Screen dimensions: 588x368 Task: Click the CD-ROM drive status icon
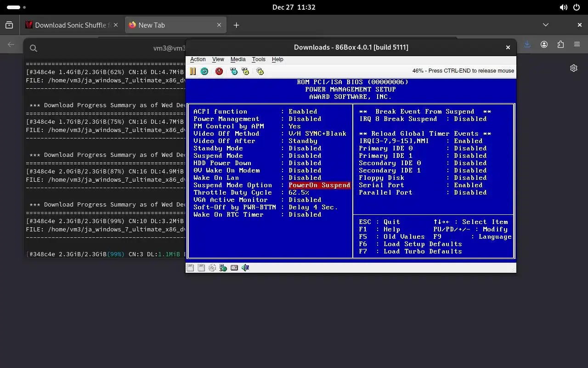(212, 268)
